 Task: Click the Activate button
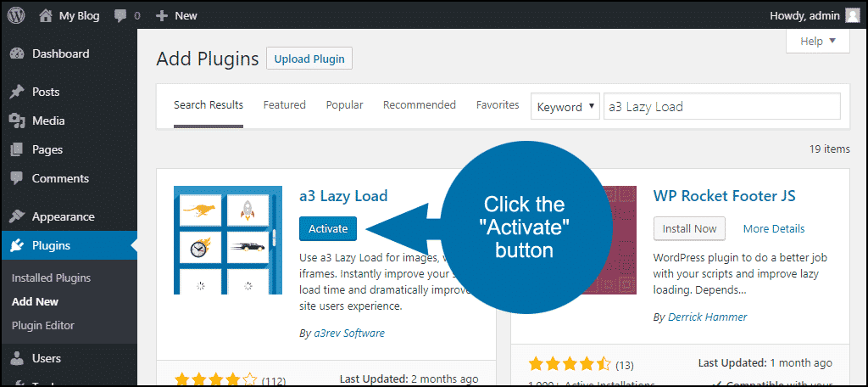328,228
